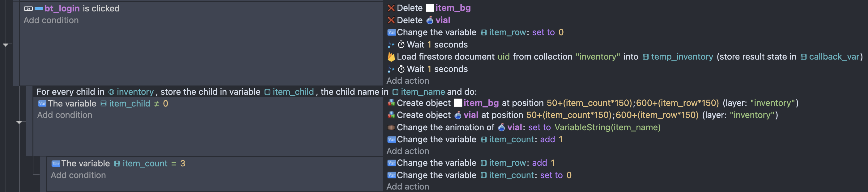Click the callback_var parameter in firestore action

tap(831, 56)
